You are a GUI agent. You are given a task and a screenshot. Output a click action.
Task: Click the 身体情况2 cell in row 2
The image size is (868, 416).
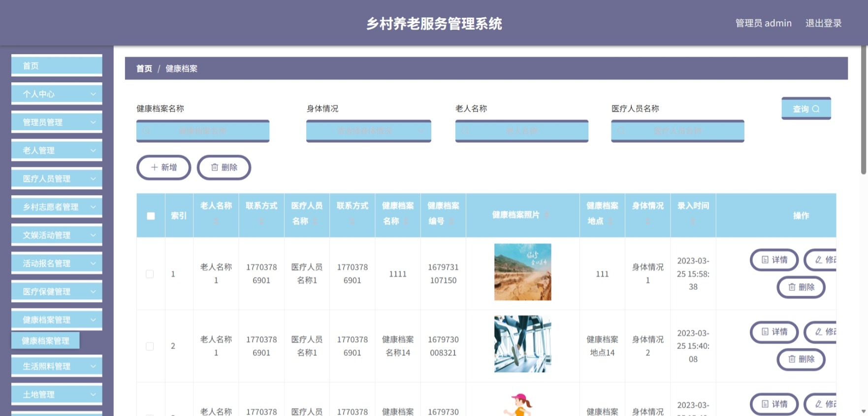[x=648, y=346]
